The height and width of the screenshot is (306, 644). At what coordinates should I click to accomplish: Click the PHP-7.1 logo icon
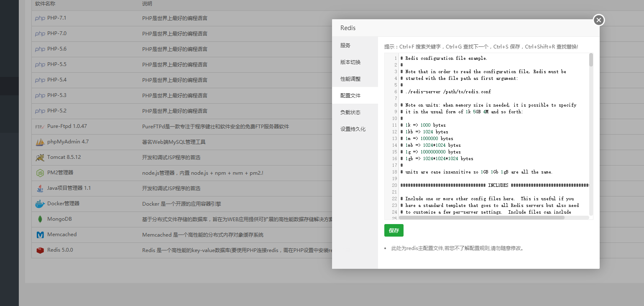(x=40, y=18)
